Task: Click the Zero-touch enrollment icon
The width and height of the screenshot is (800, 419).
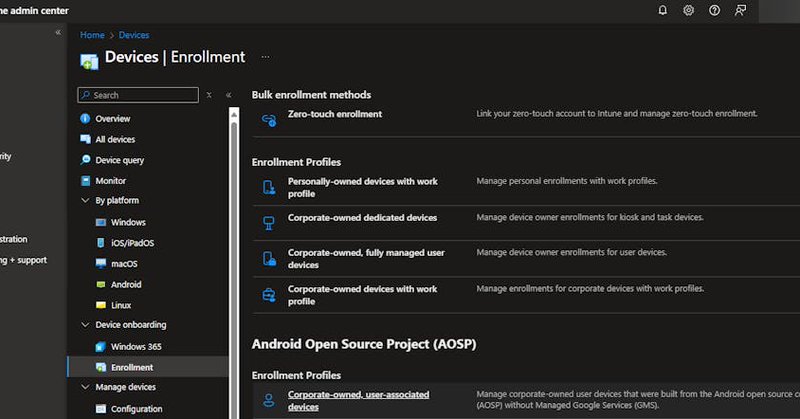Action: click(x=269, y=120)
